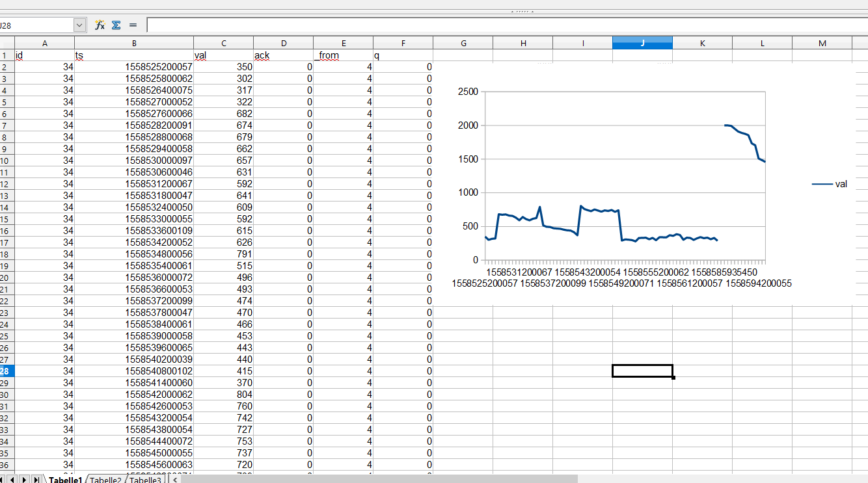Open the Function Wizard (fx) icon
This screenshot has height=483, width=868.
click(x=100, y=25)
